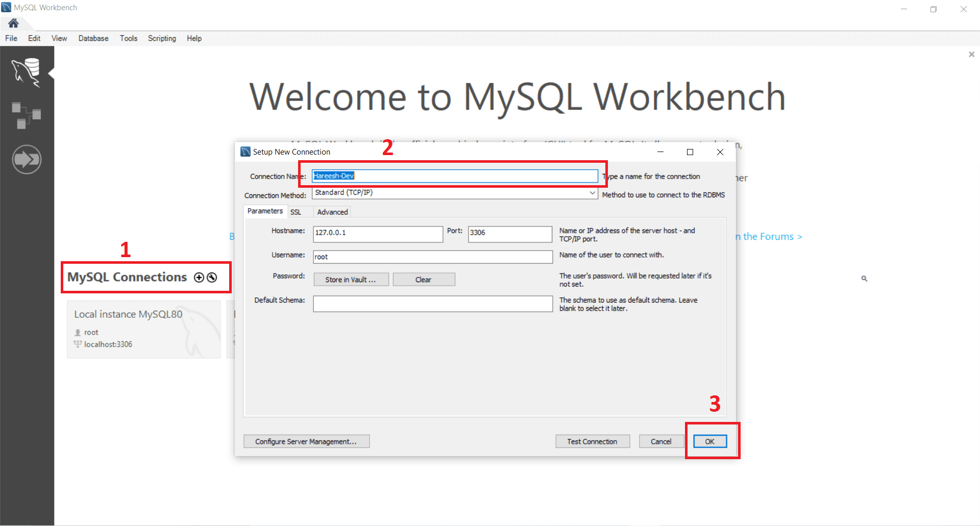Image resolution: width=980 pixels, height=526 pixels.
Task: Open the Models sidebar panel
Action: (x=27, y=115)
